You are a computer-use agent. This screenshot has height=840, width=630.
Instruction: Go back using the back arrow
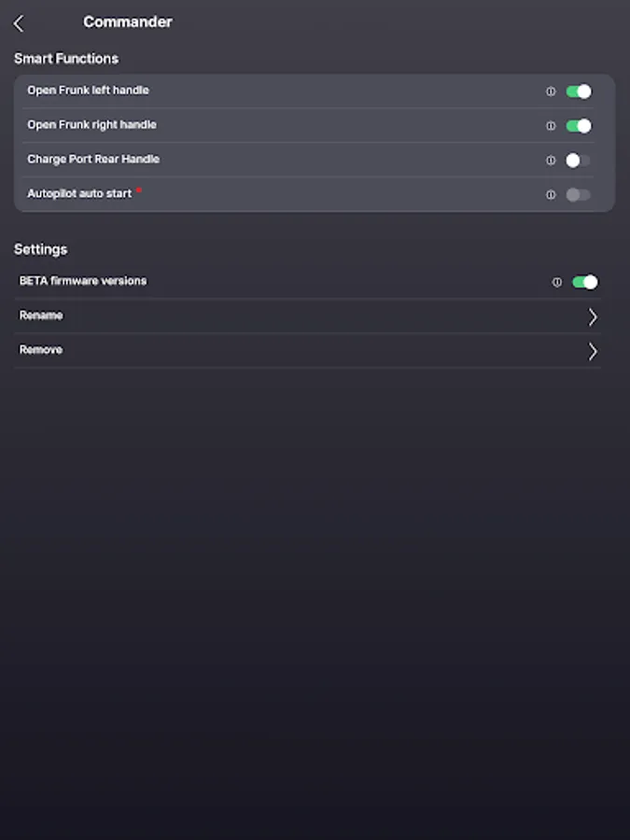19,23
